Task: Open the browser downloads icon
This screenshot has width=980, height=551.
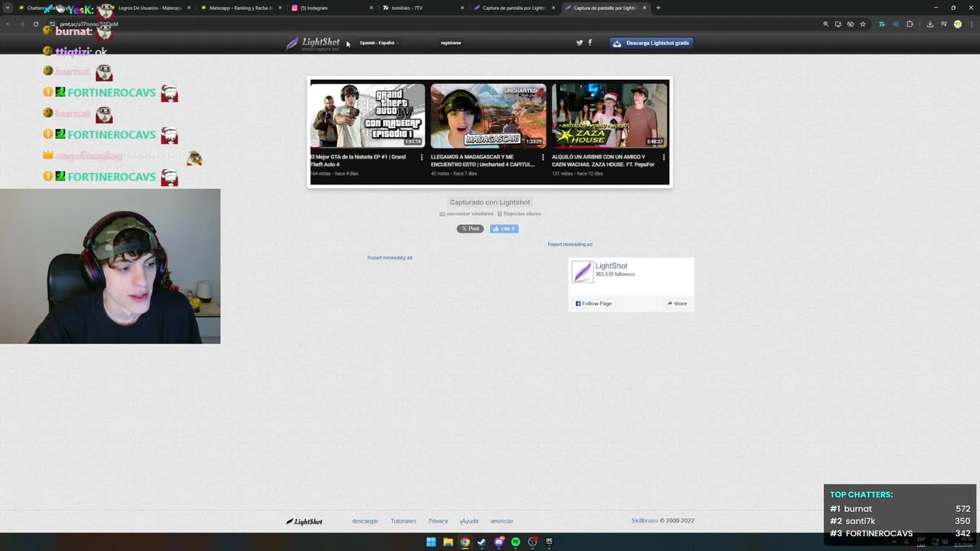Action: (930, 24)
